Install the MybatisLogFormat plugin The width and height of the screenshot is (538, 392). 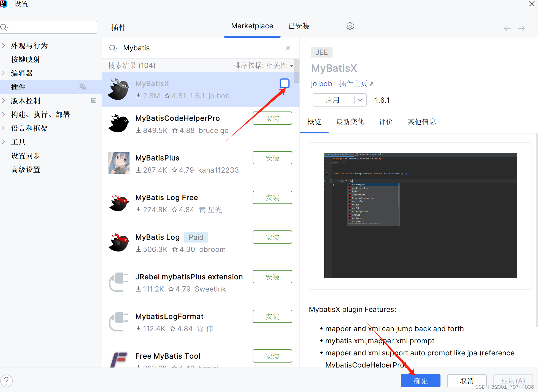pyautogui.click(x=272, y=316)
